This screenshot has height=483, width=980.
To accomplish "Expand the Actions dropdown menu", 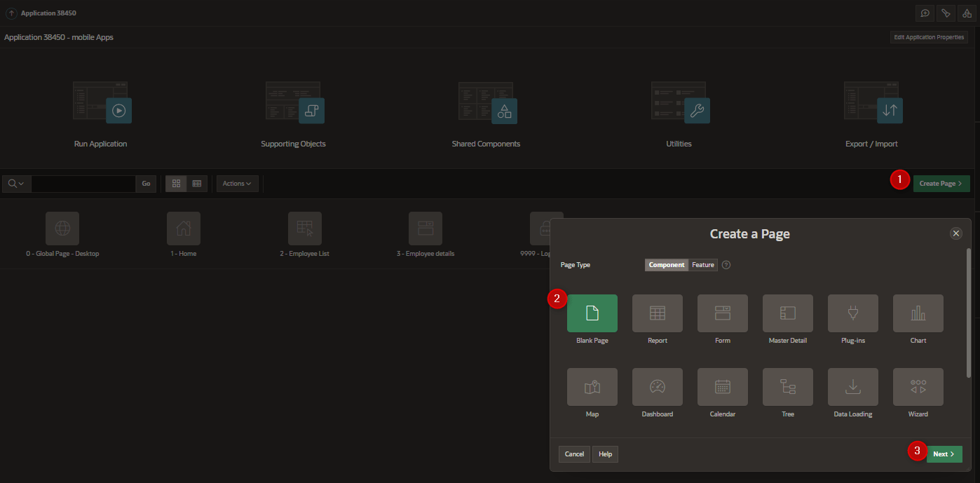I will click(237, 184).
